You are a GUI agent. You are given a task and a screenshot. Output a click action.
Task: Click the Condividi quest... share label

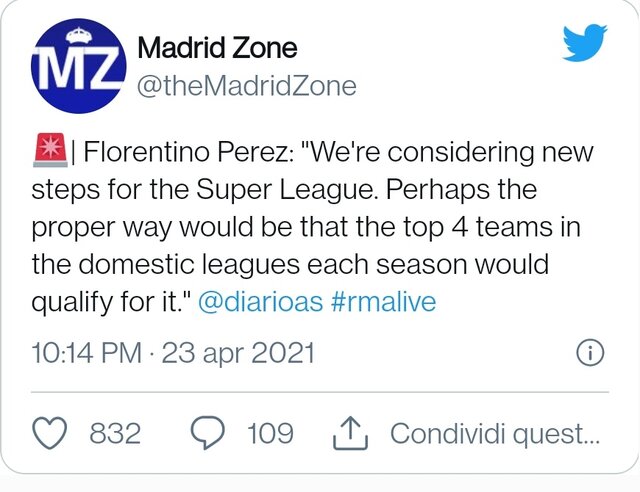click(x=495, y=433)
